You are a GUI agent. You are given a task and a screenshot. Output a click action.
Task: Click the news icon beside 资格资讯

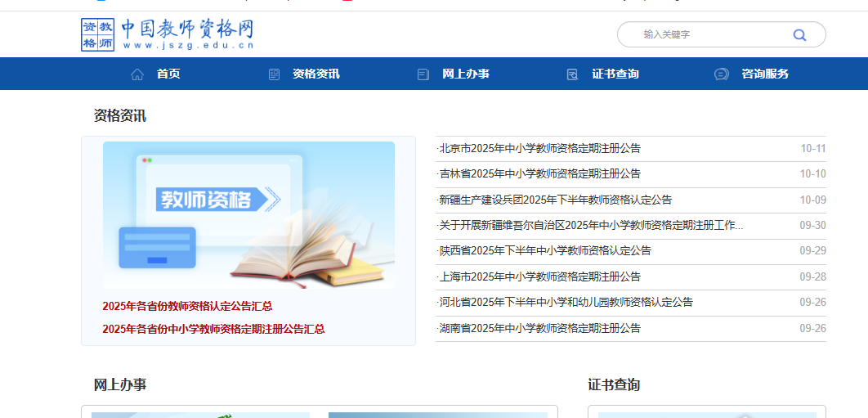(x=274, y=74)
